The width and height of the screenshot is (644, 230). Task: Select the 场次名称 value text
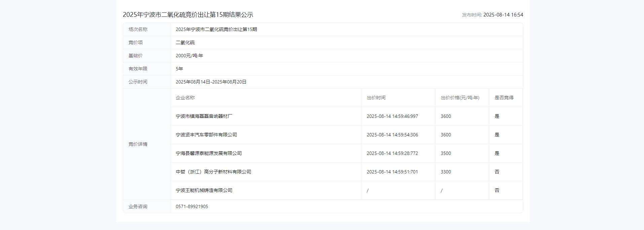pos(216,29)
